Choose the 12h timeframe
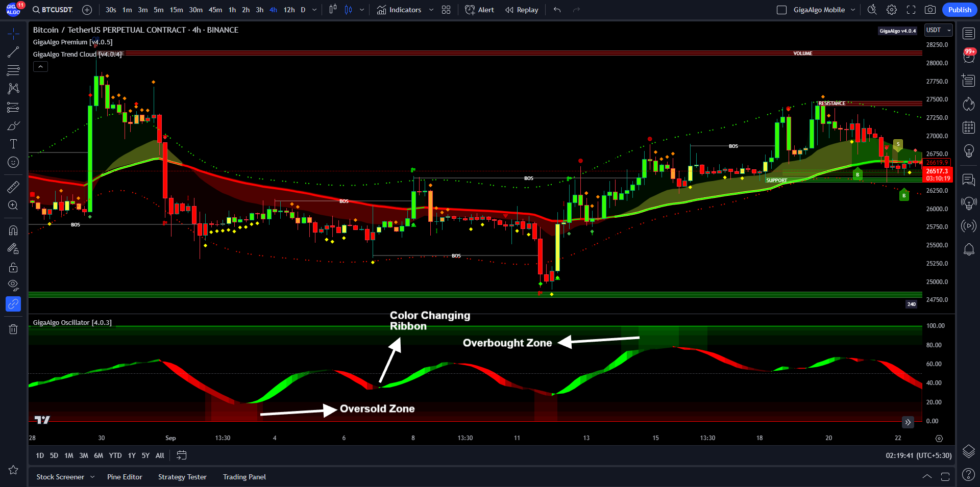The height and width of the screenshot is (487, 980). click(289, 10)
